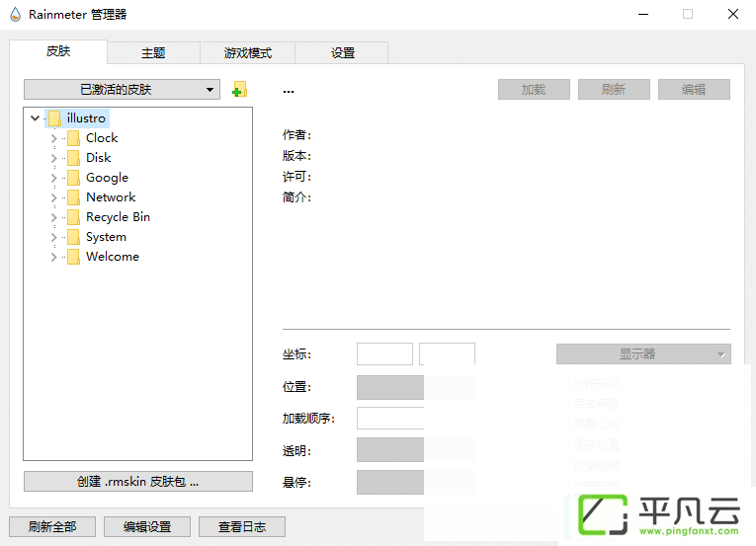Click the System folder icon
The width and height of the screenshot is (756, 546).
74,237
